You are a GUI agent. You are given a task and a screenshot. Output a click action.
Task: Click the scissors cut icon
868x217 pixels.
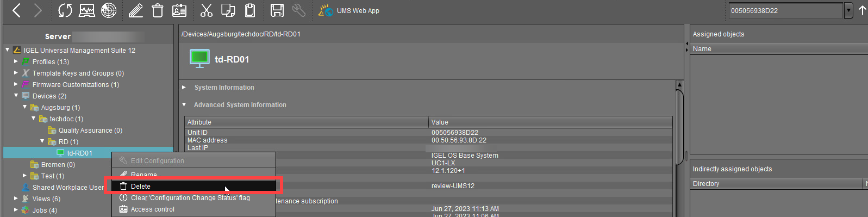pyautogui.click(x=207, y=10)
